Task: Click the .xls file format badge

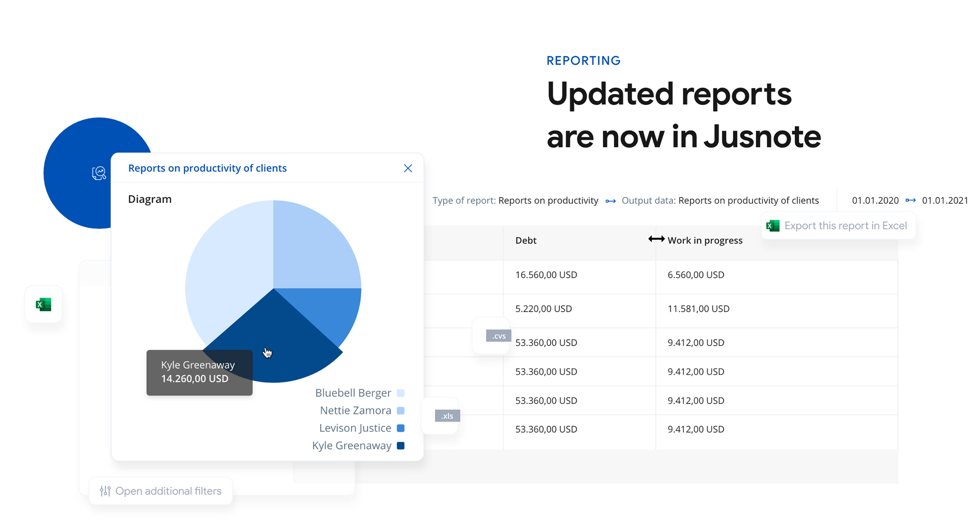Action: pyautogui.click(x=447, y=416)
